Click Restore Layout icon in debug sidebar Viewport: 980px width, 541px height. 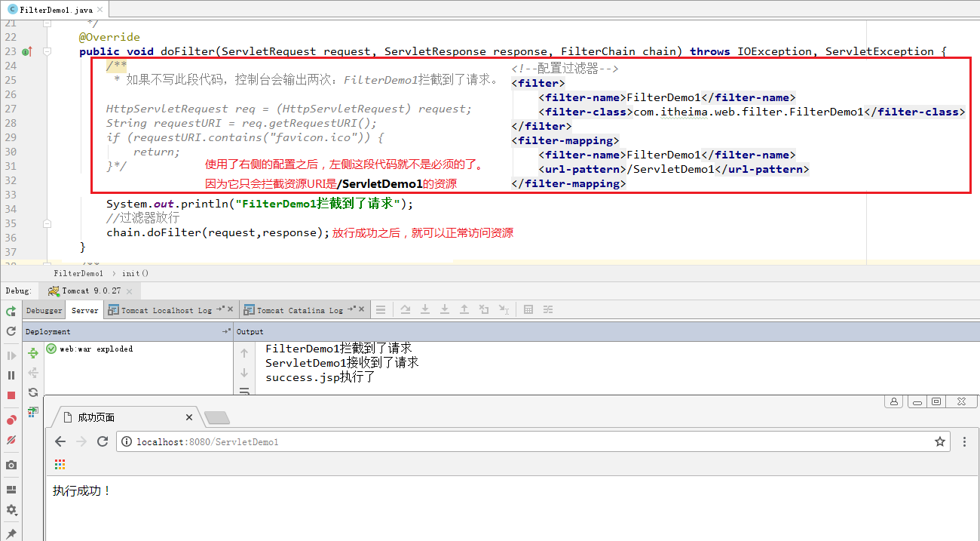point(11,490)
